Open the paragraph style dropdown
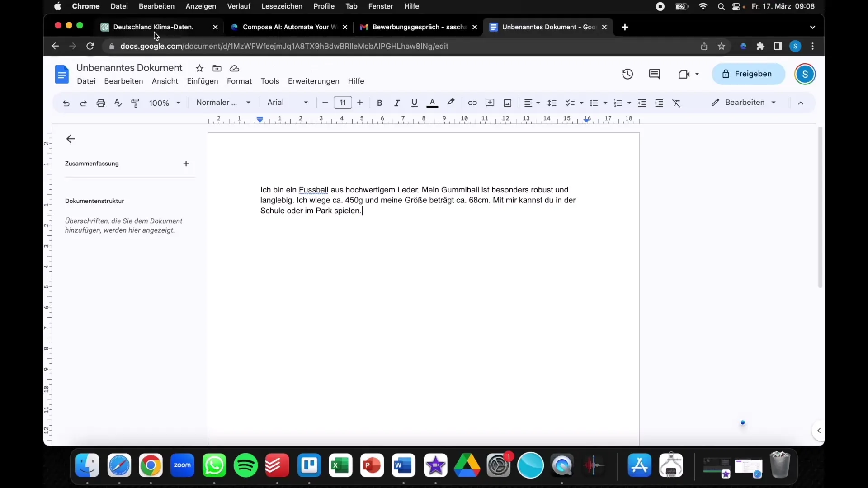 tap(223, 102)
